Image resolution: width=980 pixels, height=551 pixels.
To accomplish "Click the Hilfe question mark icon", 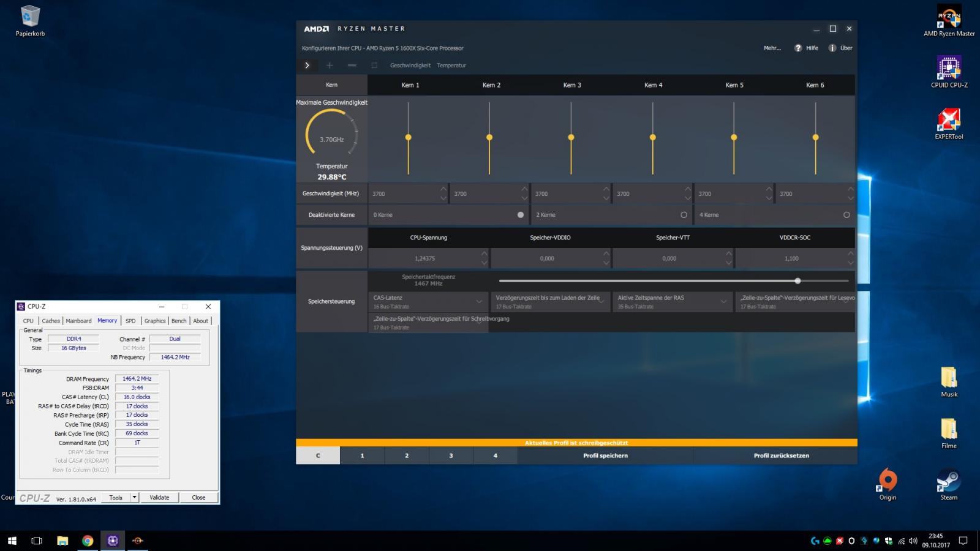I will pyautogui.click(x=798, y=48).
